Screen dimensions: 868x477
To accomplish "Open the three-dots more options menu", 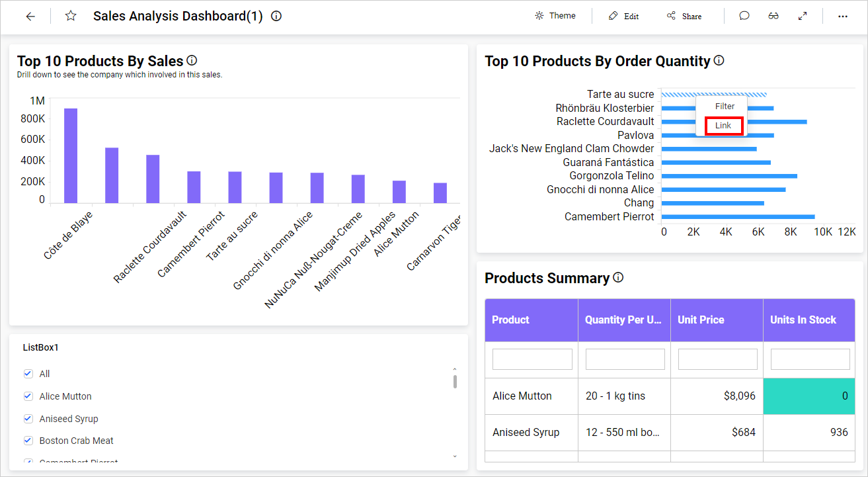I will [843, 17].
